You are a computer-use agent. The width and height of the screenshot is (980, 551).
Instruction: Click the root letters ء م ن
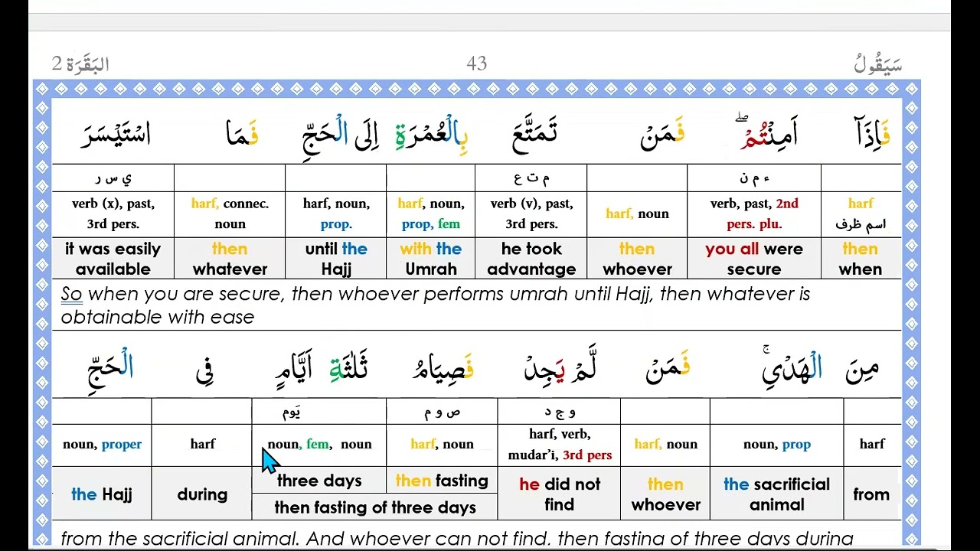(x=754, y=178)
